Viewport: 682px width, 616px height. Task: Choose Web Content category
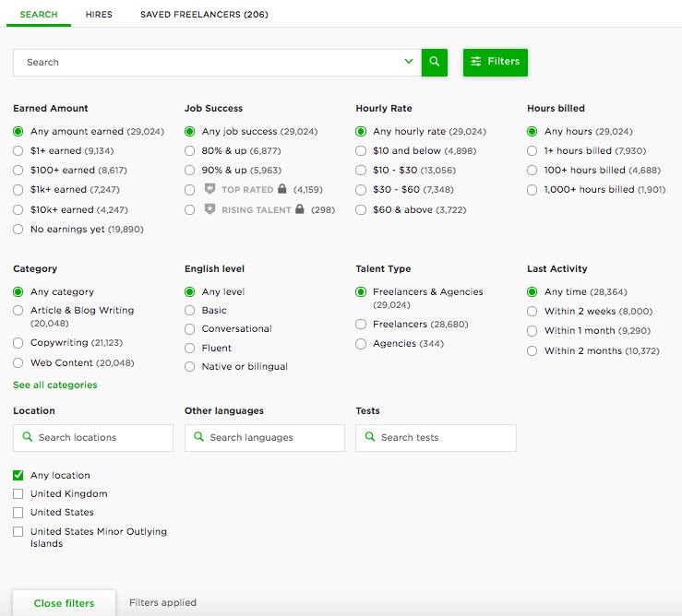pyautogui.click(x=18, y=362)
